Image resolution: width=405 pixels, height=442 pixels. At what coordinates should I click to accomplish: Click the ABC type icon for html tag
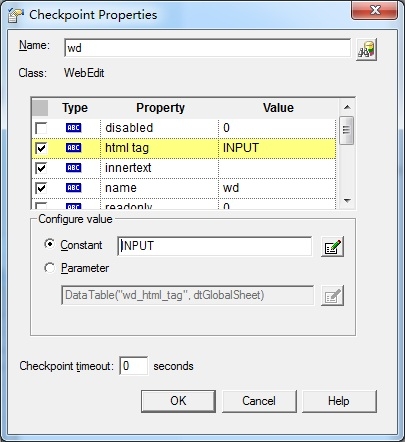point(73,148)
